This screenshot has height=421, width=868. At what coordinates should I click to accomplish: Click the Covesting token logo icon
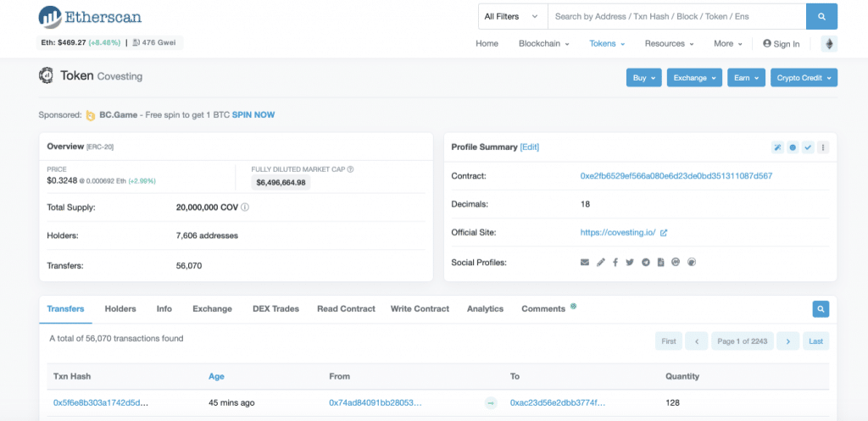point(46,75)
